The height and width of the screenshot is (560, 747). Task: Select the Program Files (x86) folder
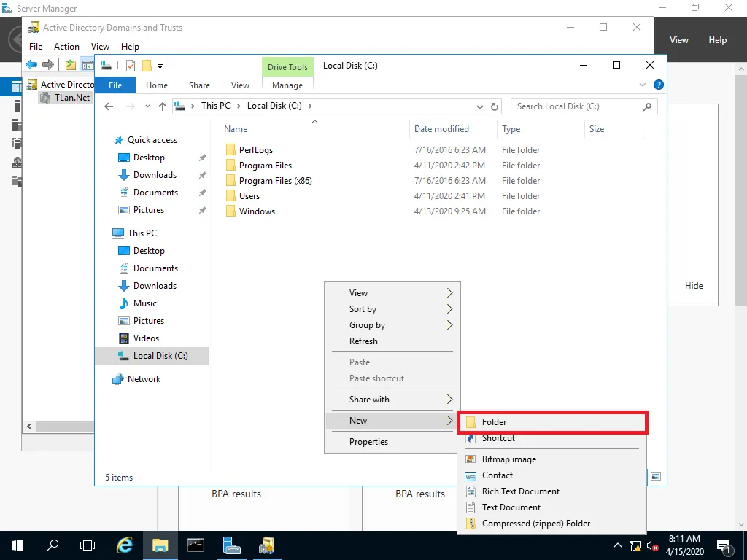pos(275,181)
